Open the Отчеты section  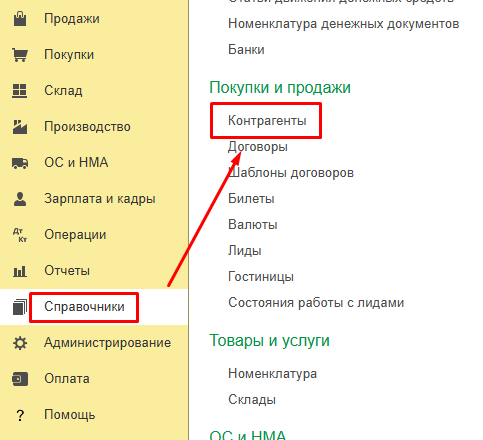click(67, 271)
